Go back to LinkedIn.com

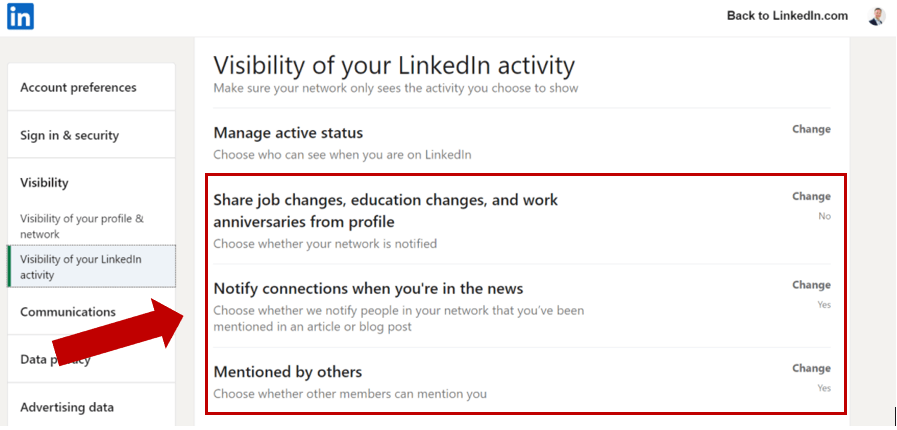click(x=787, y=16)
